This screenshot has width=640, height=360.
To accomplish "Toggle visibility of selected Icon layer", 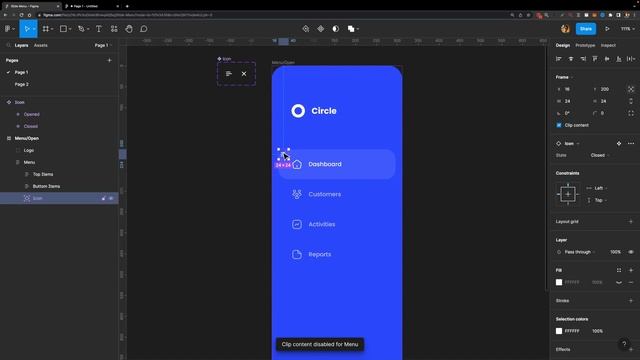I will (x=111, y=198).
